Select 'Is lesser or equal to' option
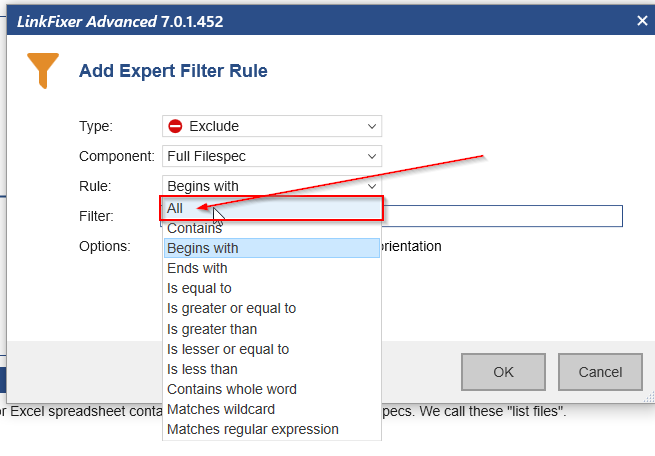 coord(272,349)
